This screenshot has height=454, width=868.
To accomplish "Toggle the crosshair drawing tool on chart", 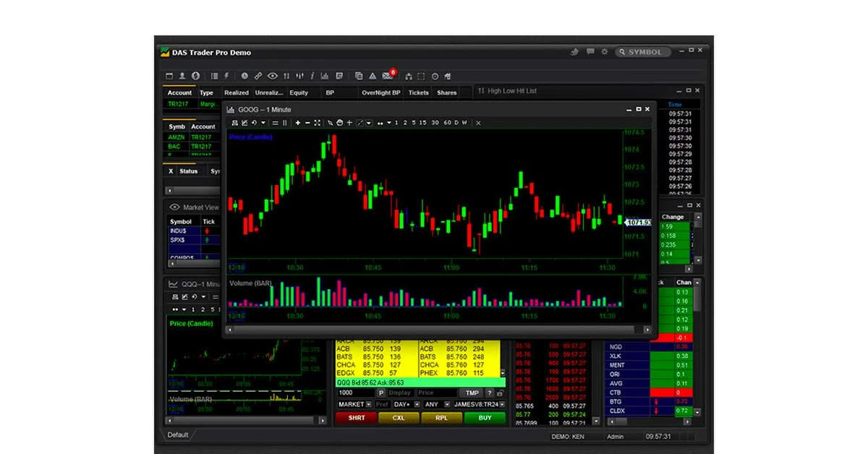I will pyautogui.click(x=349, y=123).
